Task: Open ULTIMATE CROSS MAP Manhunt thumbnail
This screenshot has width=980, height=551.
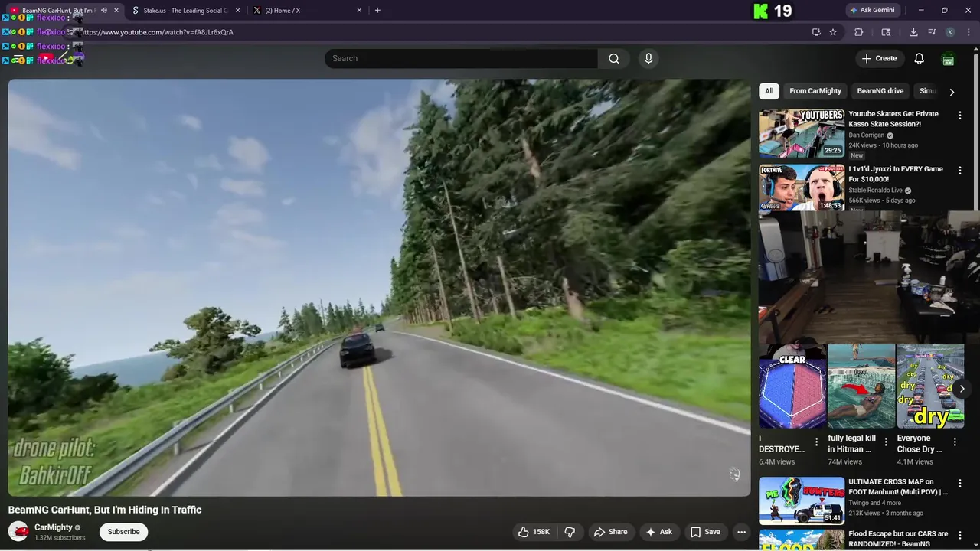Action: pos(802,500)
